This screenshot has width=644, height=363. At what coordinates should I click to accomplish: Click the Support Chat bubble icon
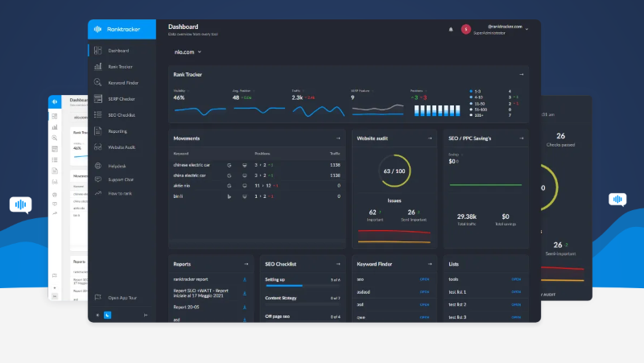coord(97,179)
